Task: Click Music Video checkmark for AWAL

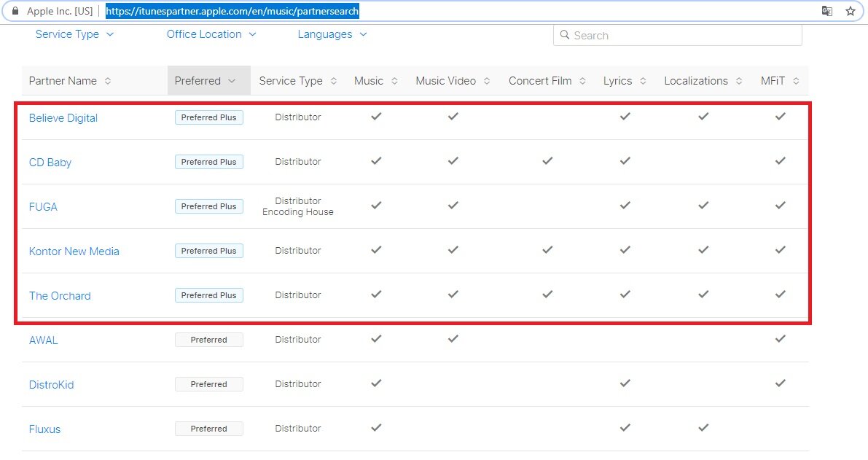Action: [x=453, y=338]
